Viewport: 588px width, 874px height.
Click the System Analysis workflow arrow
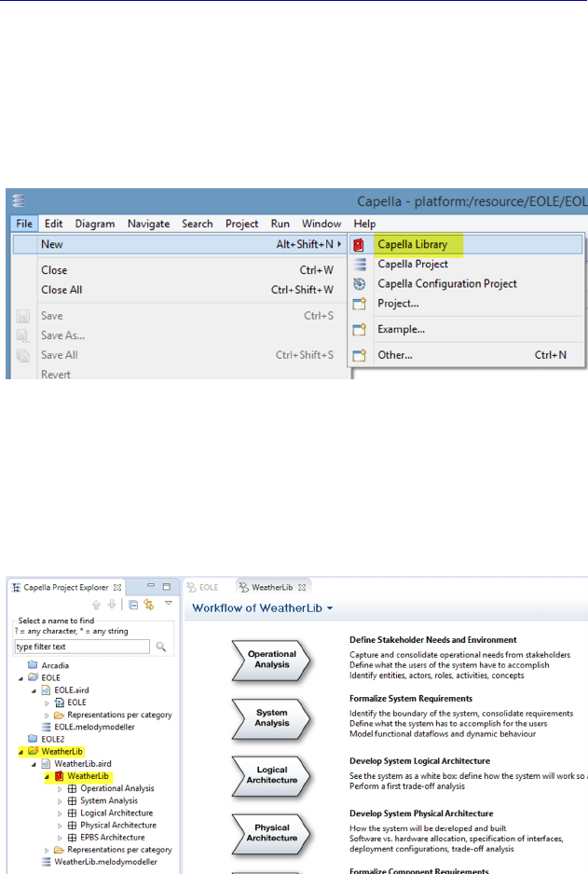click(x=271, y=718)
